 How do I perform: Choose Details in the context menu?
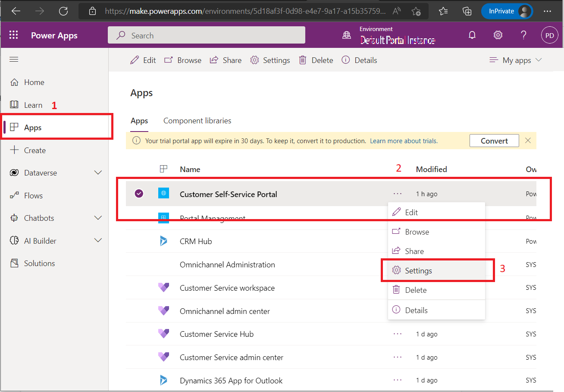point(436,310)
